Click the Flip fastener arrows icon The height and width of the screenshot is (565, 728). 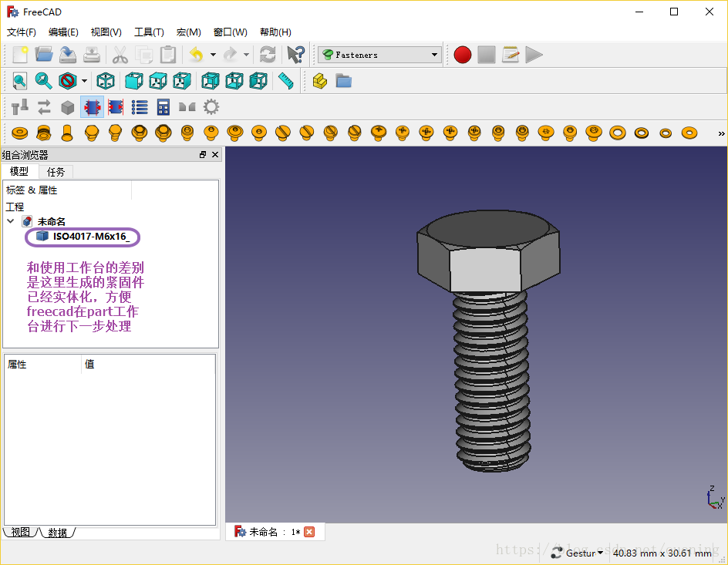coord(44,107)
